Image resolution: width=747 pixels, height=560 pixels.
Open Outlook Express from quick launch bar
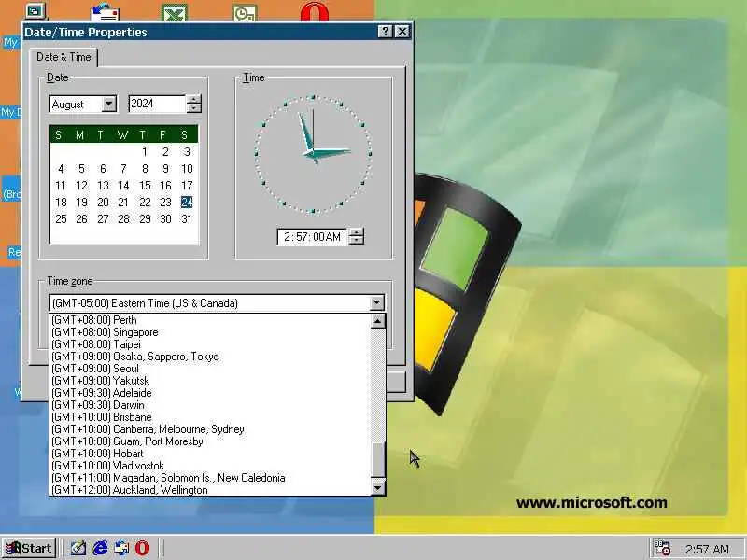point(121,548)
